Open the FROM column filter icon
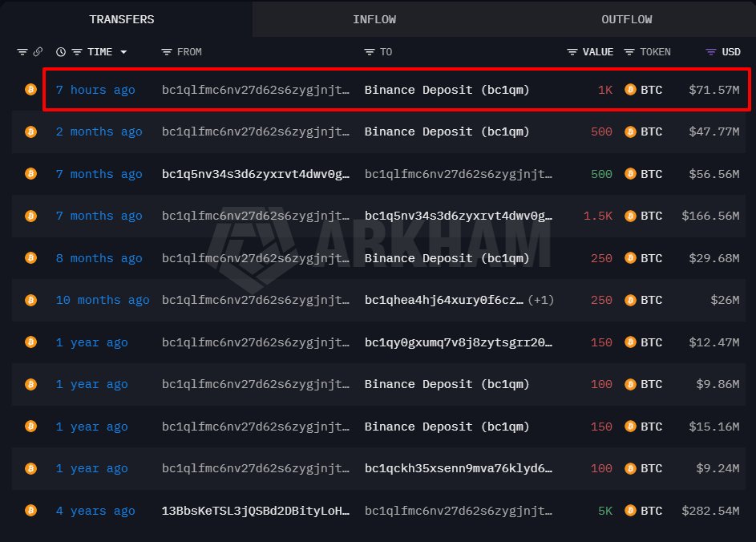The image size is (756, 542). tap(166, 51)
